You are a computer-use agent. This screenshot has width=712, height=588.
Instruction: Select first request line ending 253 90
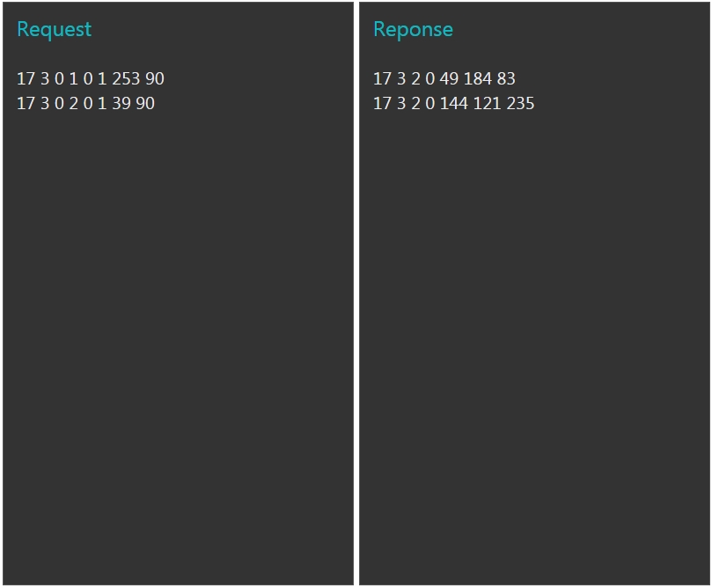[x=91, y=79]
